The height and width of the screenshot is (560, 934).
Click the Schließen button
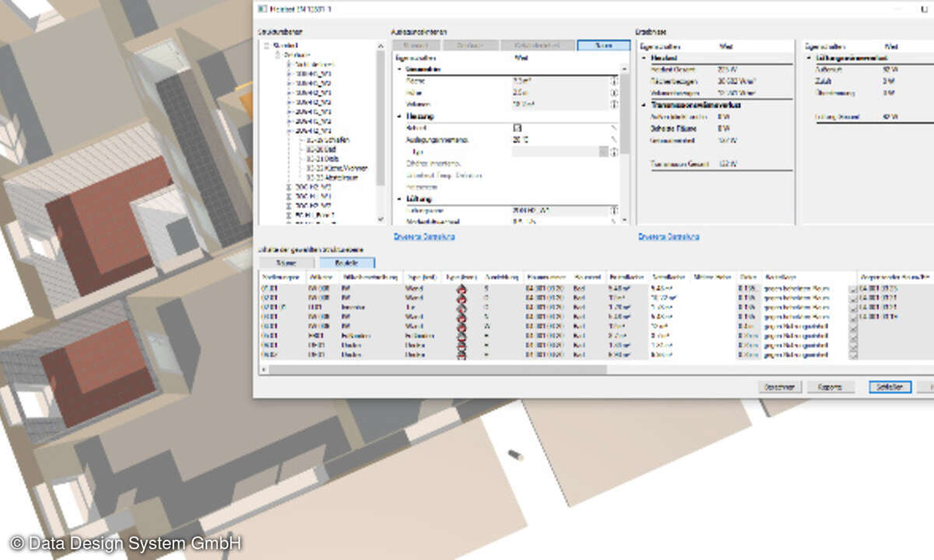click(890, 387)
